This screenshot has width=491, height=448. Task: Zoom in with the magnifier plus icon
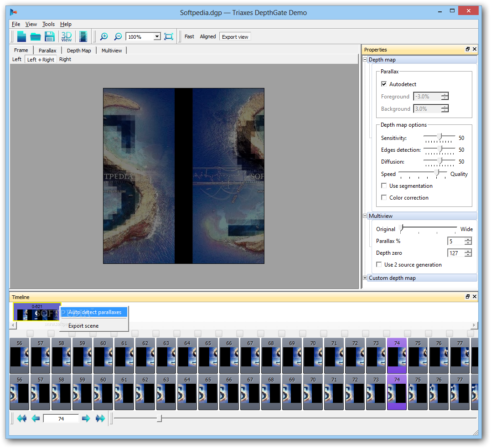[x=103, y=36]
